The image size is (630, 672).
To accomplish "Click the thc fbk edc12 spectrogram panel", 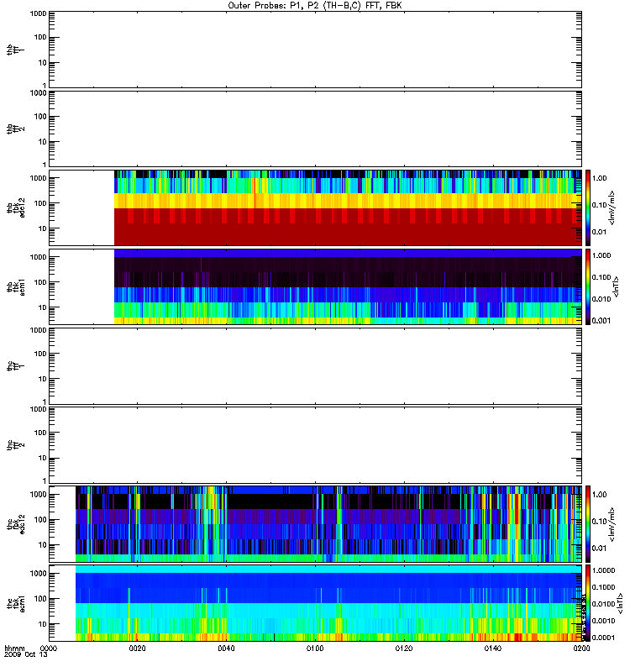I will (x=316, y=524).
